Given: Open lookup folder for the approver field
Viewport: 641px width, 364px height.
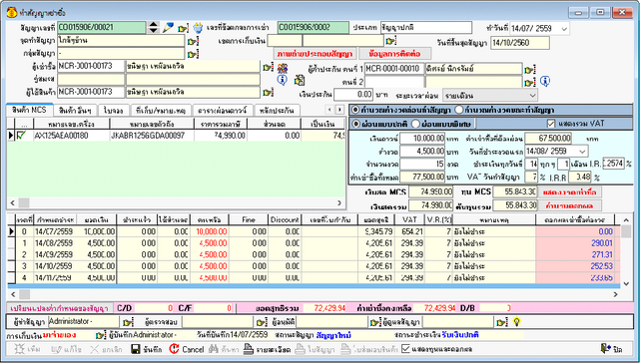Looking at the screenshot, I should (x=375, y=322).
